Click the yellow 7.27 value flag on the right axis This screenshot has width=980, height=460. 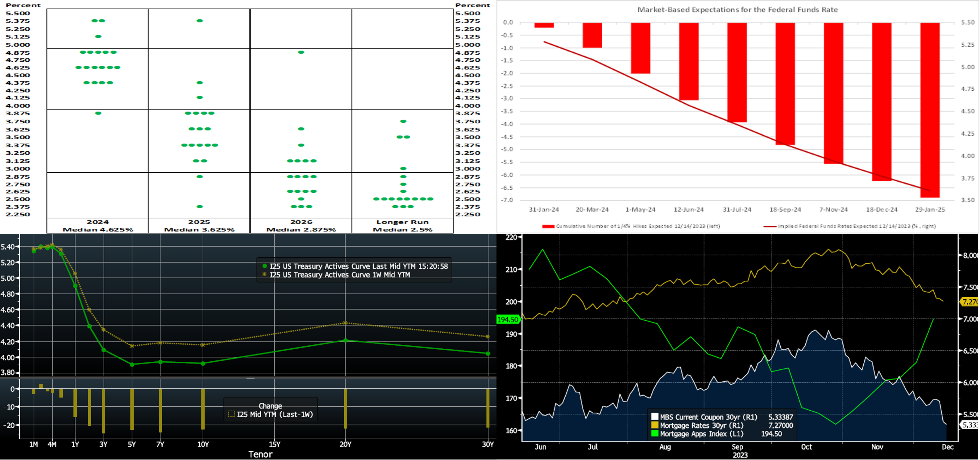pyautogui.click(x=969, y=302)
